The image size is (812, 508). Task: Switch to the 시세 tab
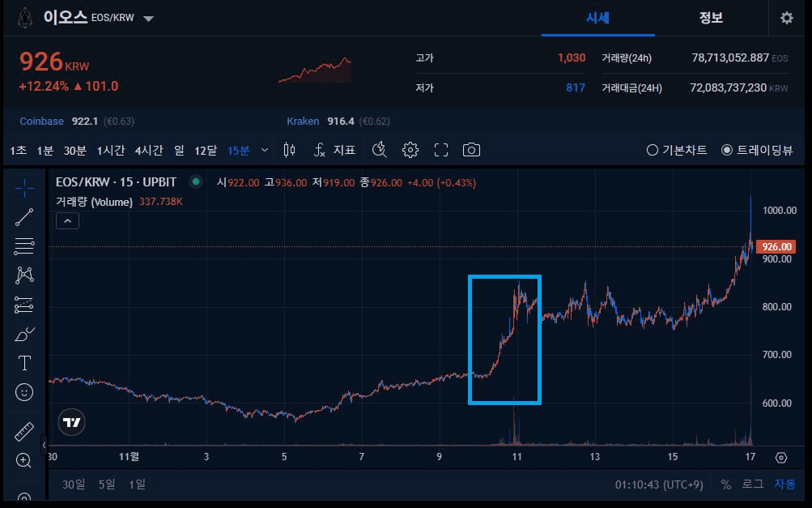(x=597, y=18)
